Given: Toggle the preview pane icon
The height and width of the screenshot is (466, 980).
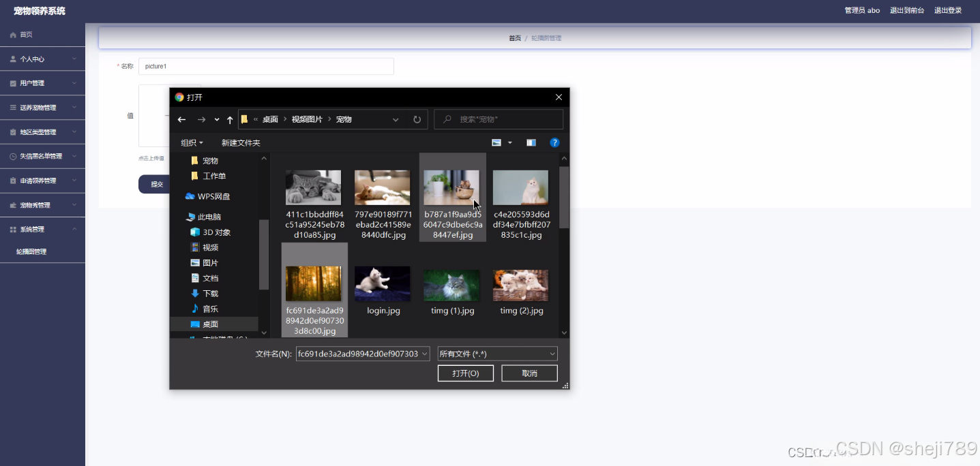Looking at the screenshot, I should click(x=531, y=142).
